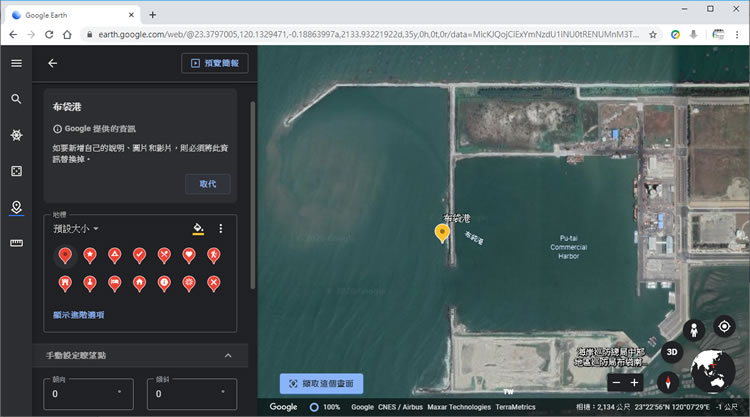Select the hiking person pin icon
Screen dimensions: 750x417
tap(214, 255)
